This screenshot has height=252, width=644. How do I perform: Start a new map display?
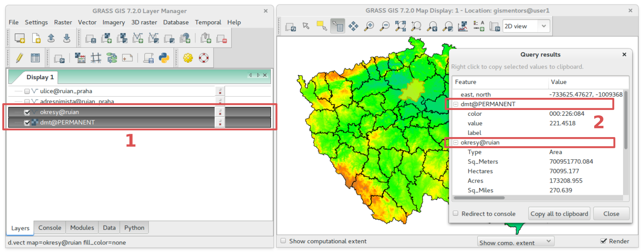20,38
